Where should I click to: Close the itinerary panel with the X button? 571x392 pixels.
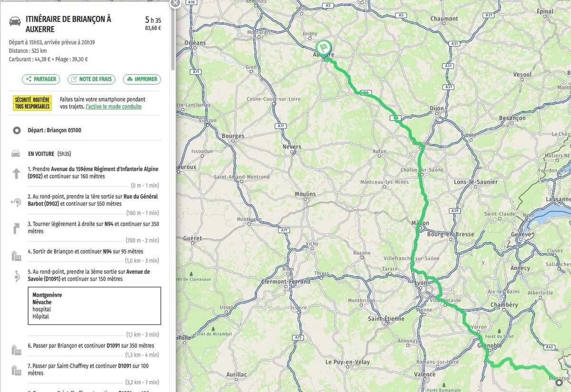tap(175, 3)
